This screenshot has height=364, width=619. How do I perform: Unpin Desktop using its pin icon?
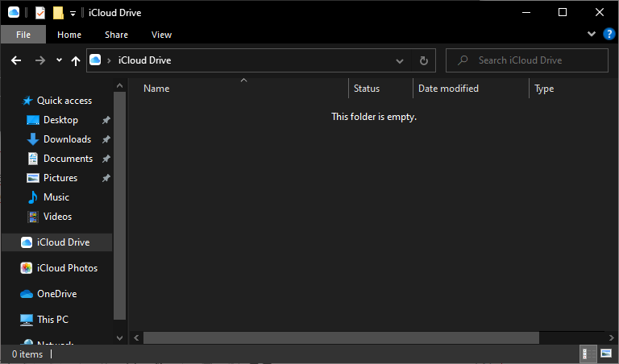[106, 120]
